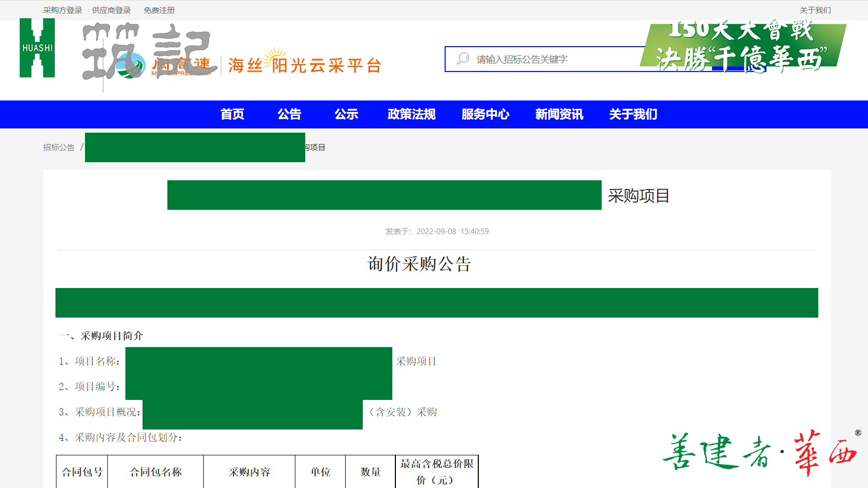The width and height of the screenshot is (868, 488).
Task: Switch to the 新闻资讯 section
Action: click(x=559, y=114)
